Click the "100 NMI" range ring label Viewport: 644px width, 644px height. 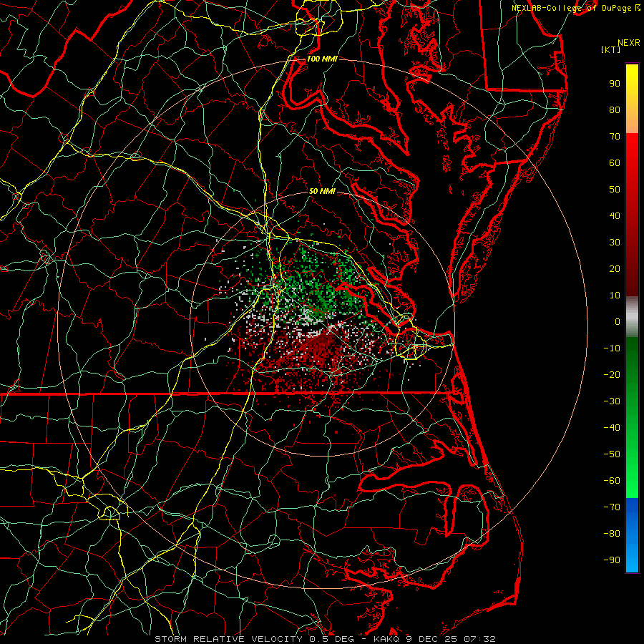click(x=322, y=59)
